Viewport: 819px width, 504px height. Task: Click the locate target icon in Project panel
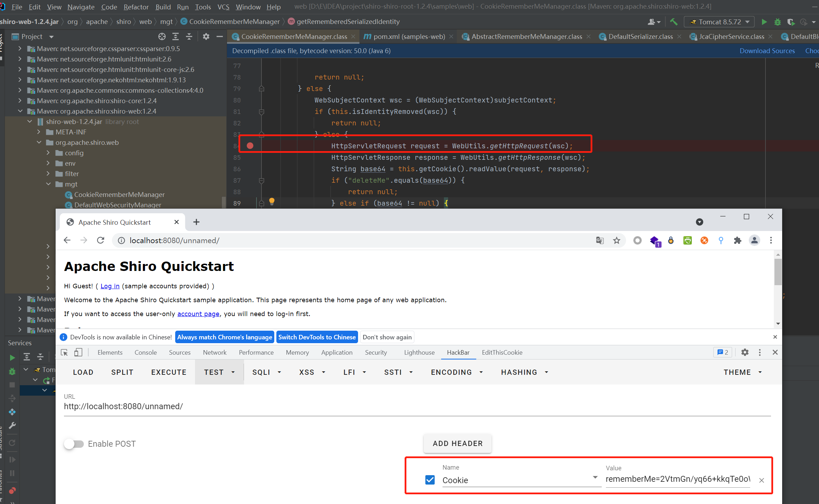coord(162,36)
